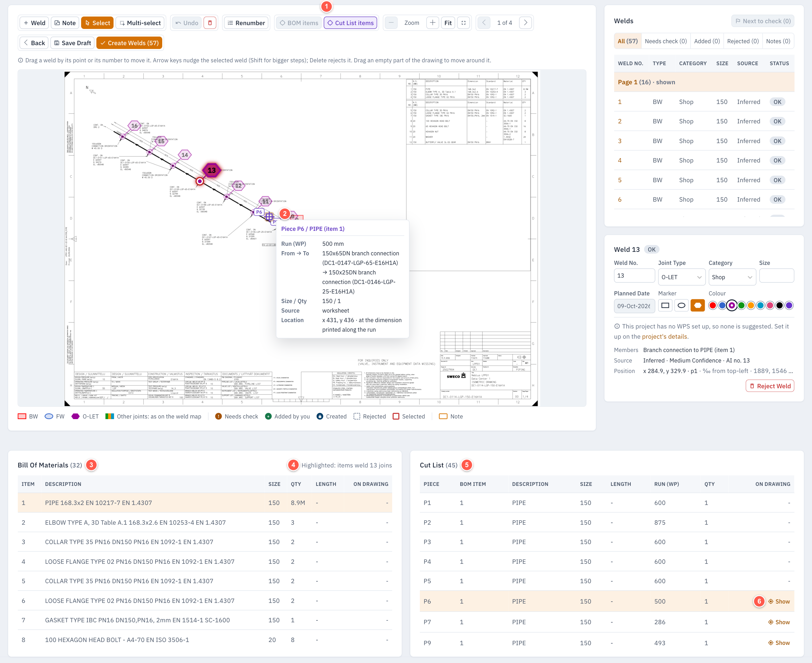
Task: Toggle Cut List items overlay
Action: (x=350, y=23)
